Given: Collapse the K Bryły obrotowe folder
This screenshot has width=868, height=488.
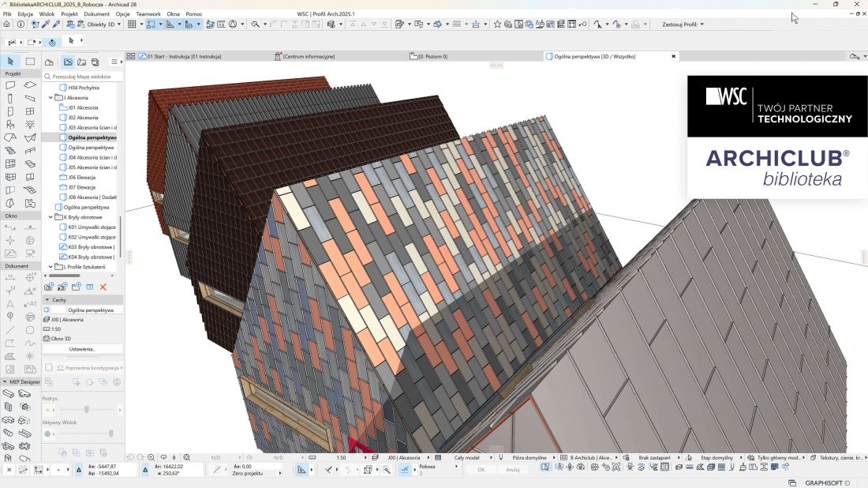Looking at the screenshot, I should (x=51, y=217).
